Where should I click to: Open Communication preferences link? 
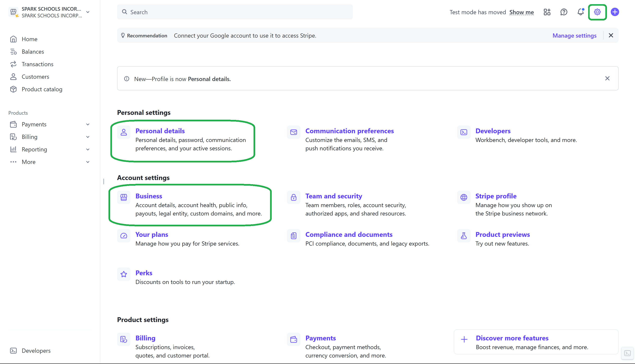pos(349,131)
